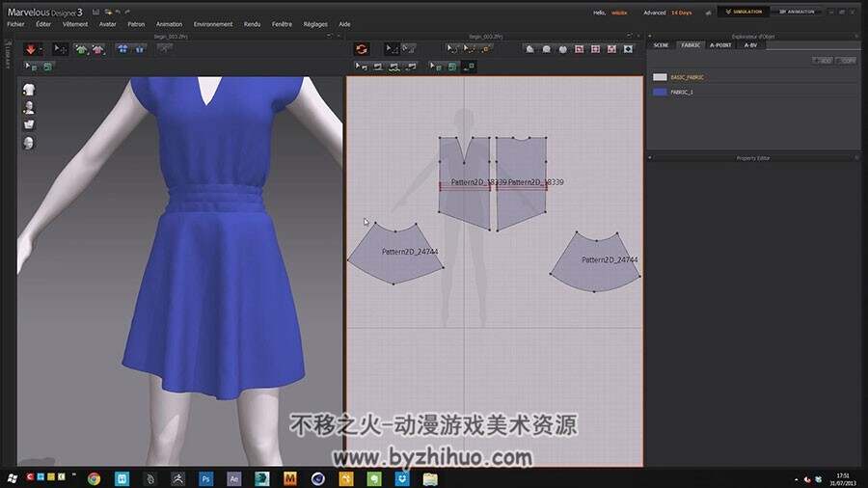Click the save icon in title bar
868x488 pixels.
click(x=95, y=12)
